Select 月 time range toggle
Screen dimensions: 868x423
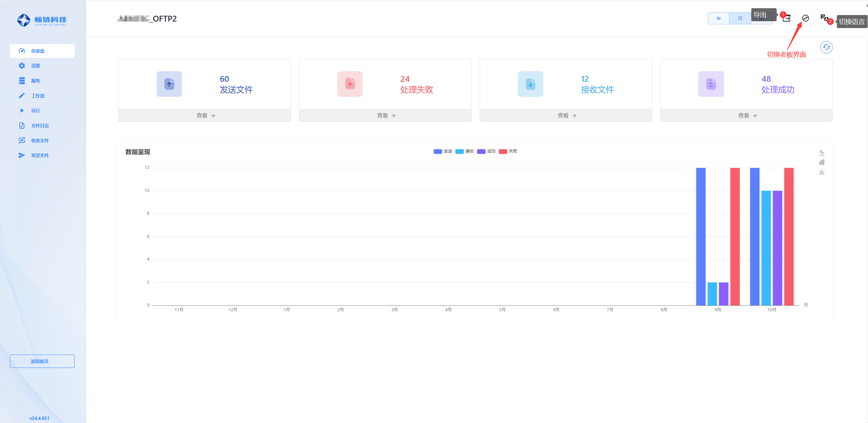tap(740, 18)
